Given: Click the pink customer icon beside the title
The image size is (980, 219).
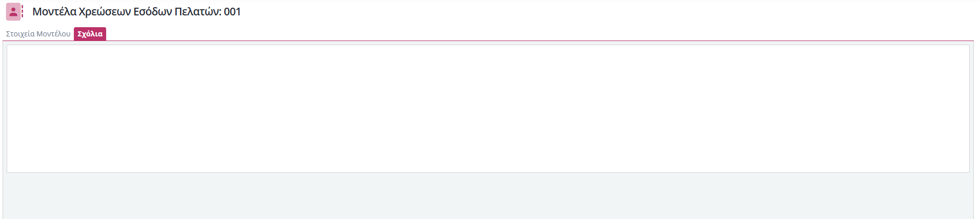Looking at the screenshot, I should coord(13,12).
